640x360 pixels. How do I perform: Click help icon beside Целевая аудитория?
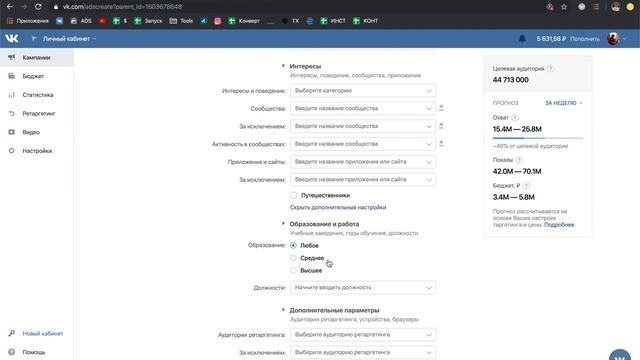click(551, 69)
